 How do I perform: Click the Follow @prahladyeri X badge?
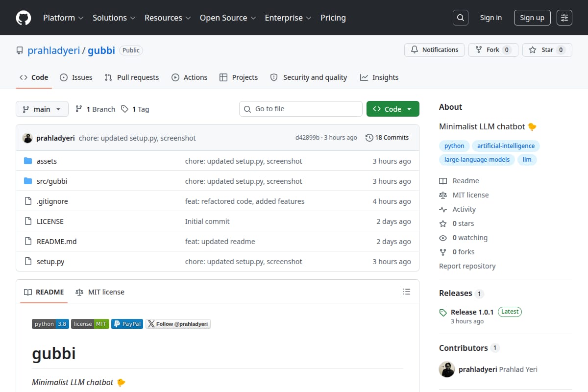178,324
